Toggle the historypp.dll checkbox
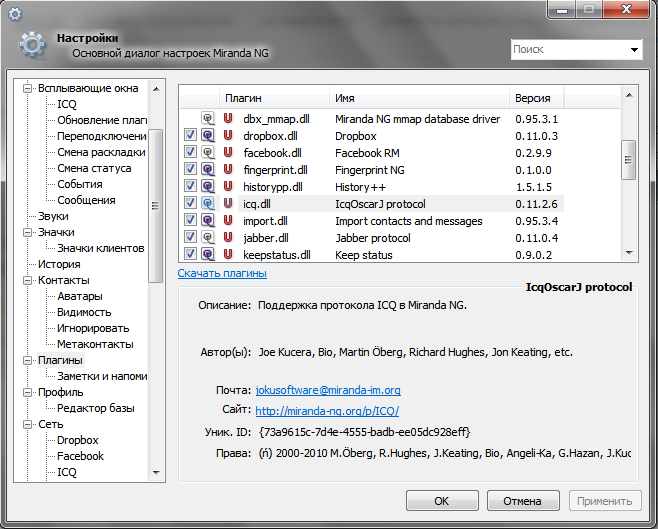The width and height of the screenshot is (658, 529). click(x=190, y=186)
